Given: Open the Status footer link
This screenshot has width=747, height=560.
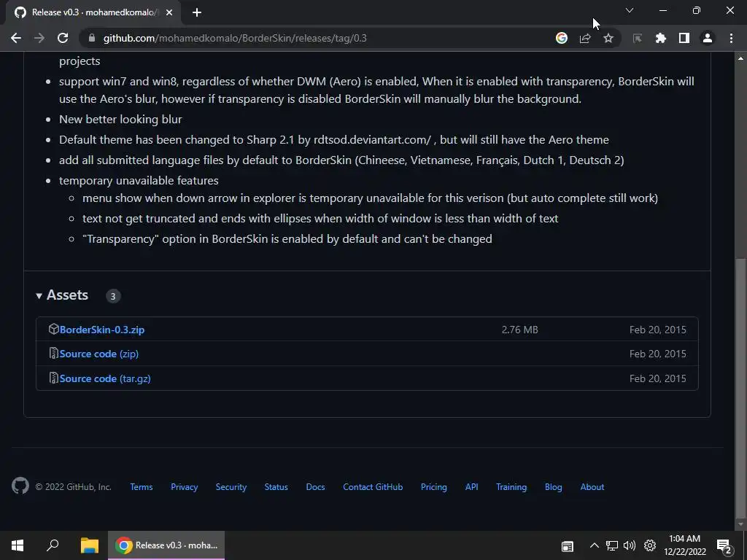Looking at the screenshot, I should (276, 486).
